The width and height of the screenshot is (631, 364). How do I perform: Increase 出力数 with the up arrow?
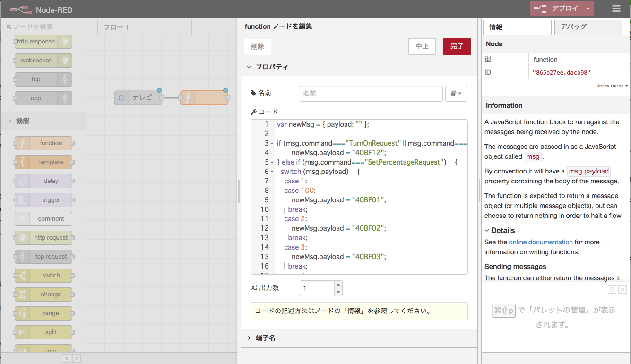(338, 285)
